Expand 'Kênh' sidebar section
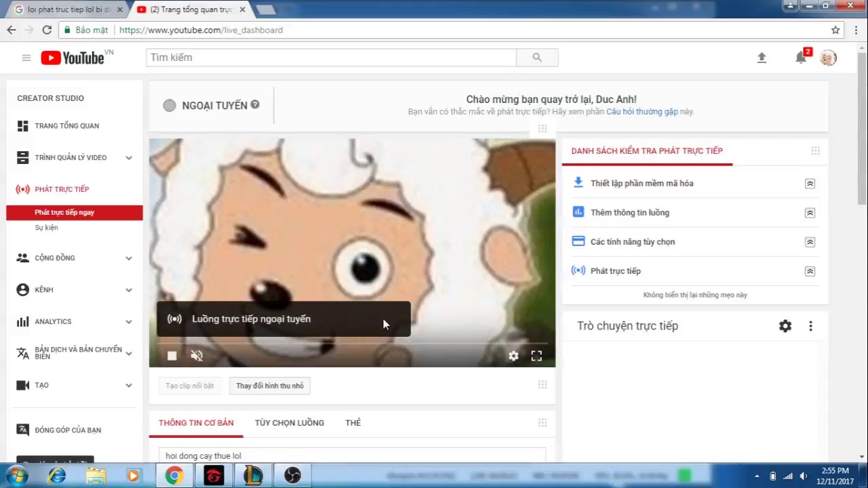 point(129,290)
